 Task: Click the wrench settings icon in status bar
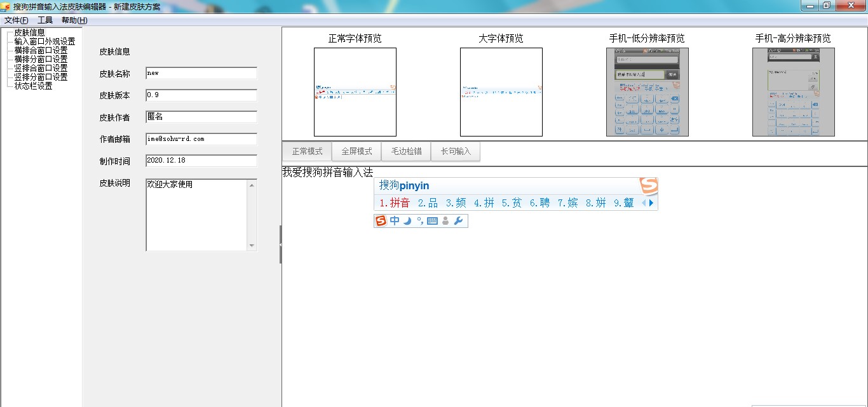458,221
